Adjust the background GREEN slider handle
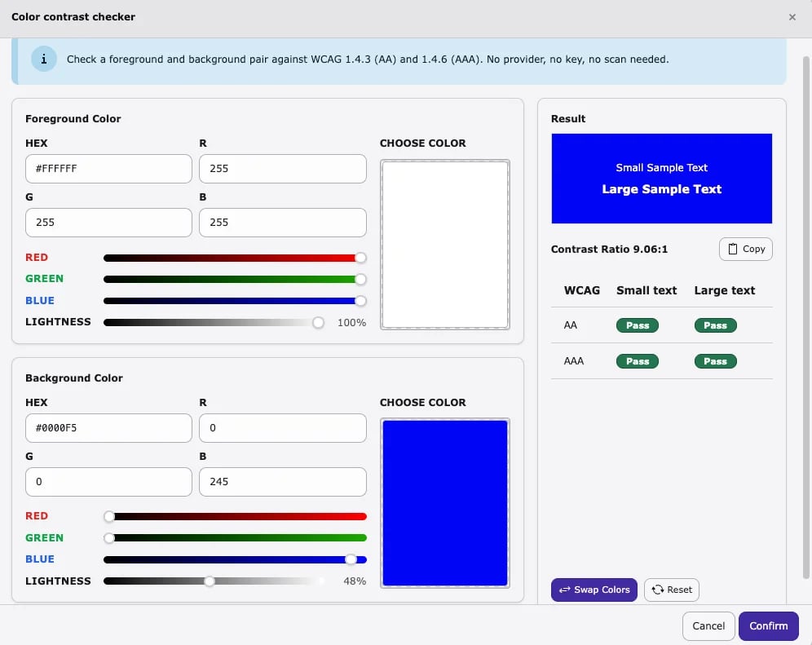Viewport: 812px width, 645px height. (108, 538)
